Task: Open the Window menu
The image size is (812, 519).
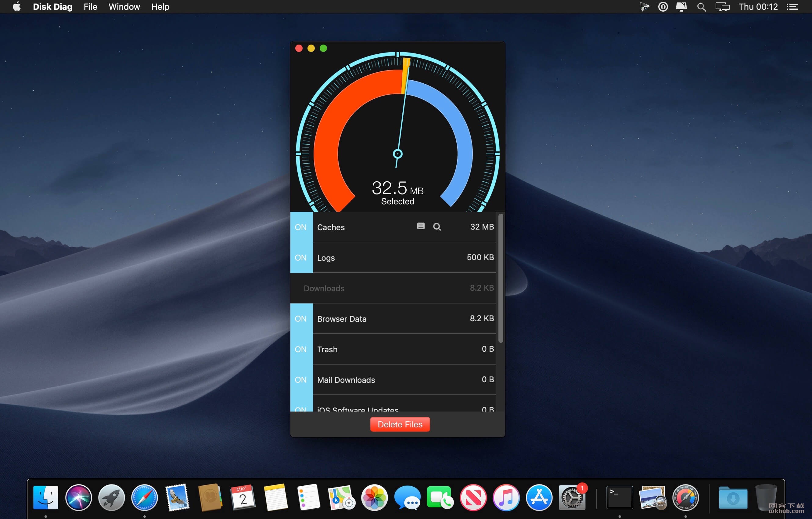Action: pyautogui.click(x=124, y=7)
